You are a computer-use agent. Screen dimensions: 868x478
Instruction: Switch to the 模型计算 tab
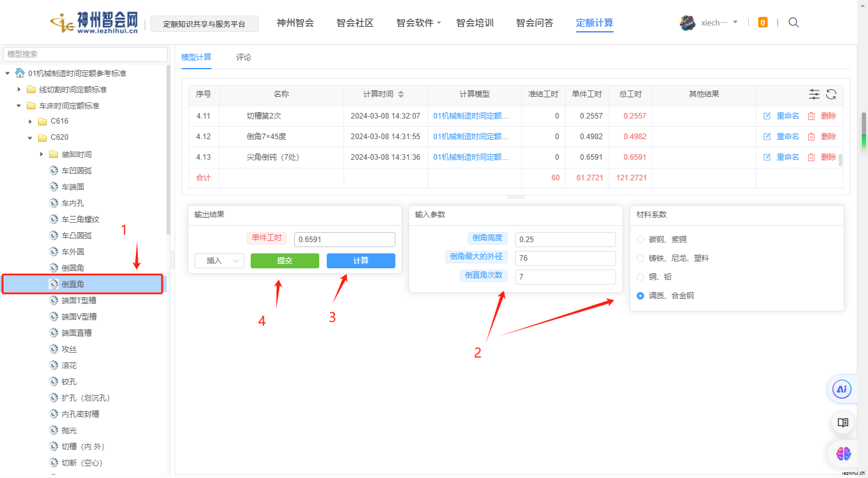[196, 57]
